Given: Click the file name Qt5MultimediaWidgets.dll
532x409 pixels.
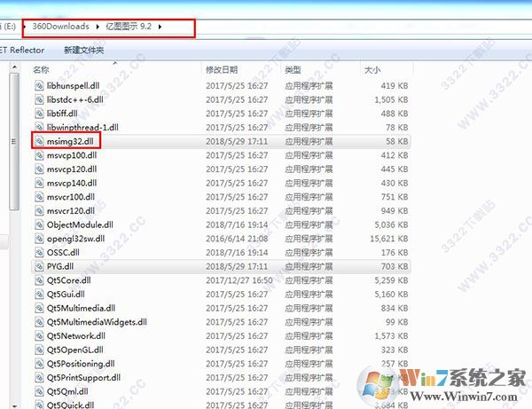Looking at the screenshot, I should pos(97,322).
